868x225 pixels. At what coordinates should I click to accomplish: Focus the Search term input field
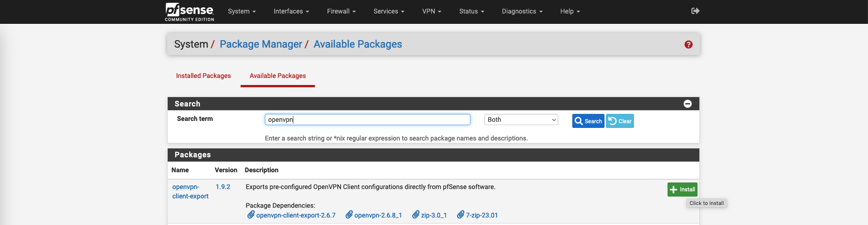[367, 120]
